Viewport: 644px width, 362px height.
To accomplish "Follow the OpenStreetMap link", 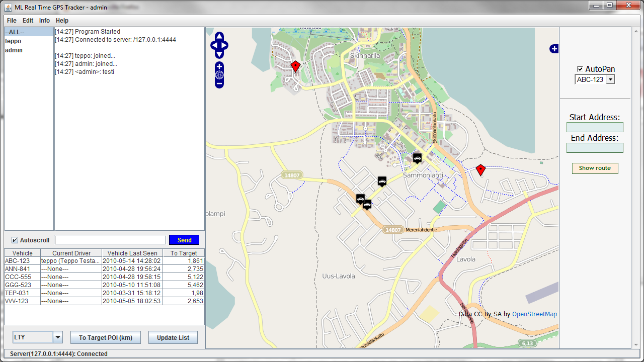I will [x=534, y=314].
